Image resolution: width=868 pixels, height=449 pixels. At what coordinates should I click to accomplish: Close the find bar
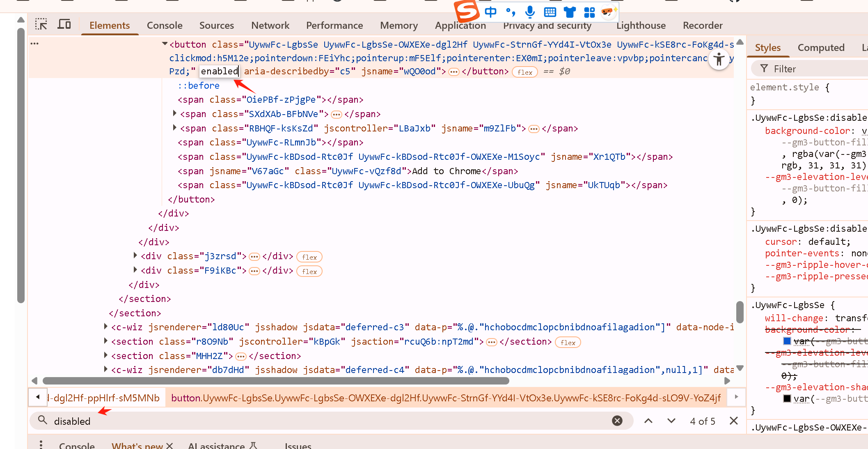734,421
